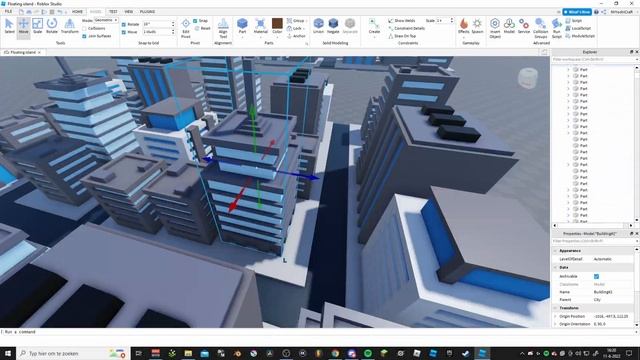
Task: Click Create constraint tool
Action: [374, 26]
